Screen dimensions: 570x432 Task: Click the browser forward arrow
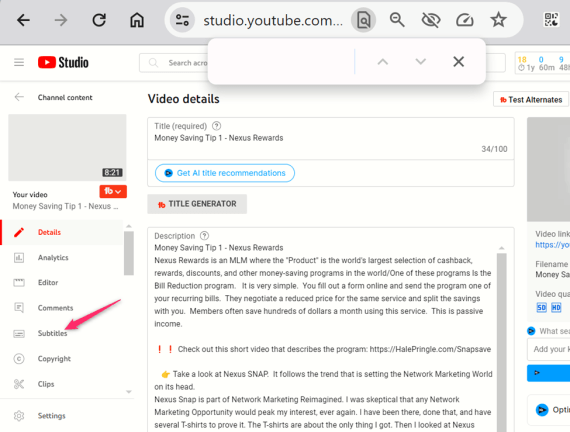pos(61,20)
